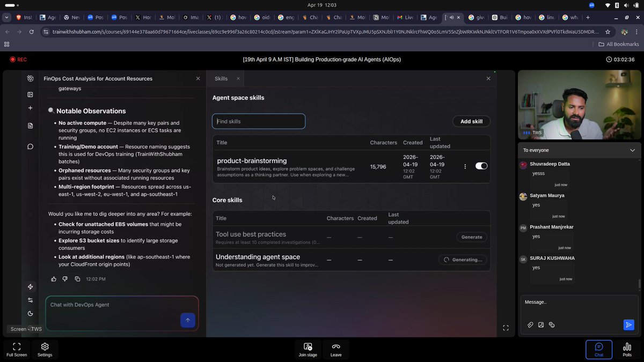The width and height of the screenshot is (644, 362).
Task: Open the sliders settings icon in sidebar
Action: 31,300
